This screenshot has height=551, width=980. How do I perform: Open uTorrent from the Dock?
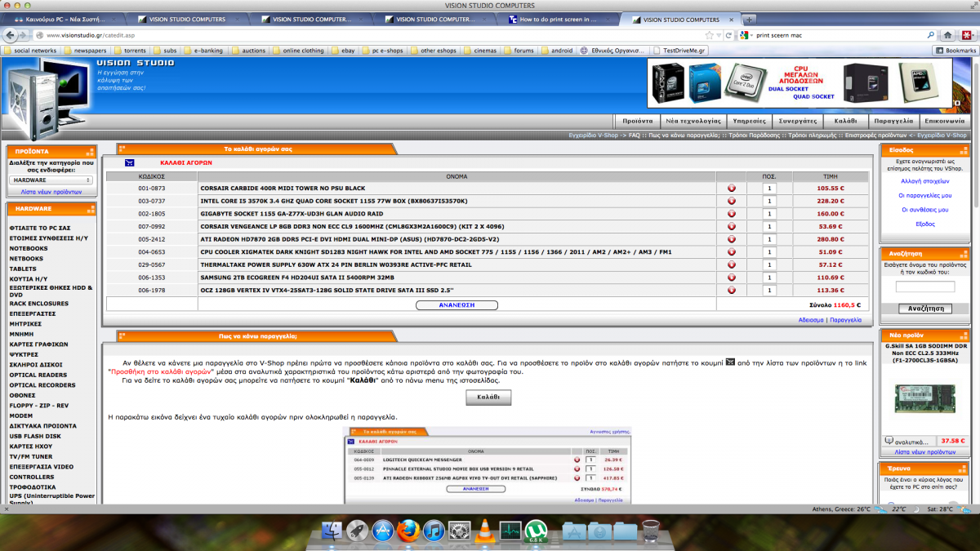click(x=536, y=532)
